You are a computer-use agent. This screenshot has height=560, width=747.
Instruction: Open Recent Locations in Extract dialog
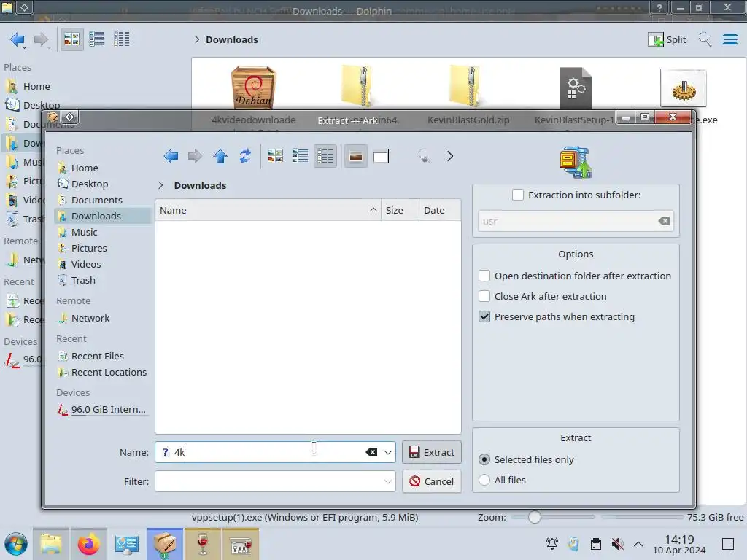[x=102, y=373]
